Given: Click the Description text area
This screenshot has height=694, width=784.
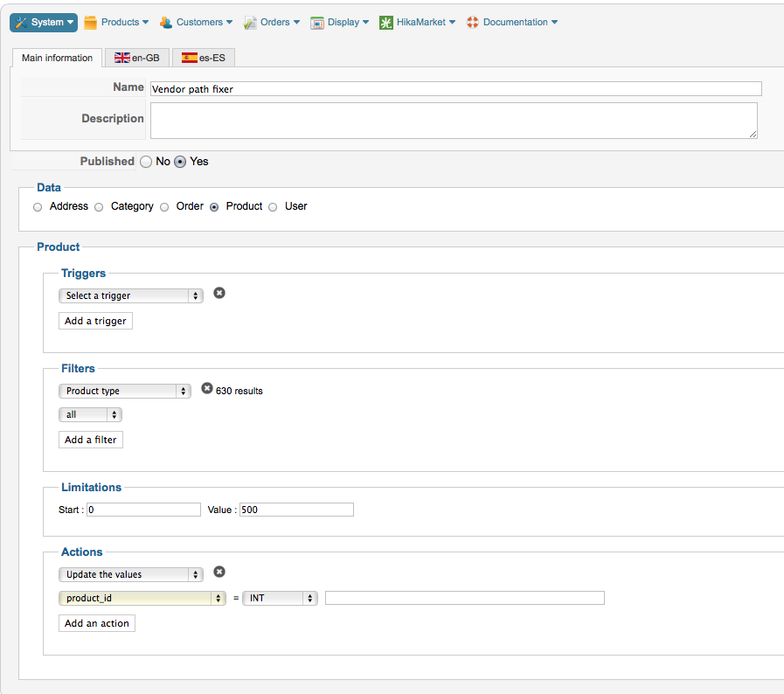Looking at the screenshot, I should coord(454,121).
